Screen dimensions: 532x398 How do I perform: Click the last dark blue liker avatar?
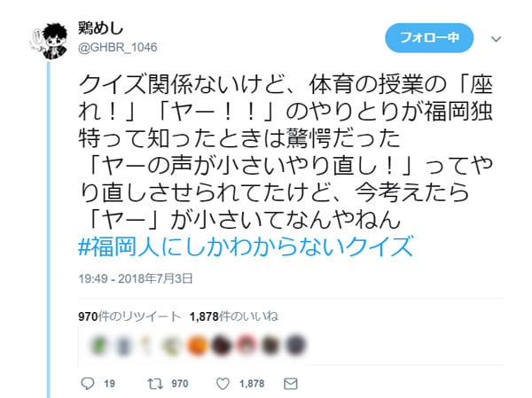295,345
